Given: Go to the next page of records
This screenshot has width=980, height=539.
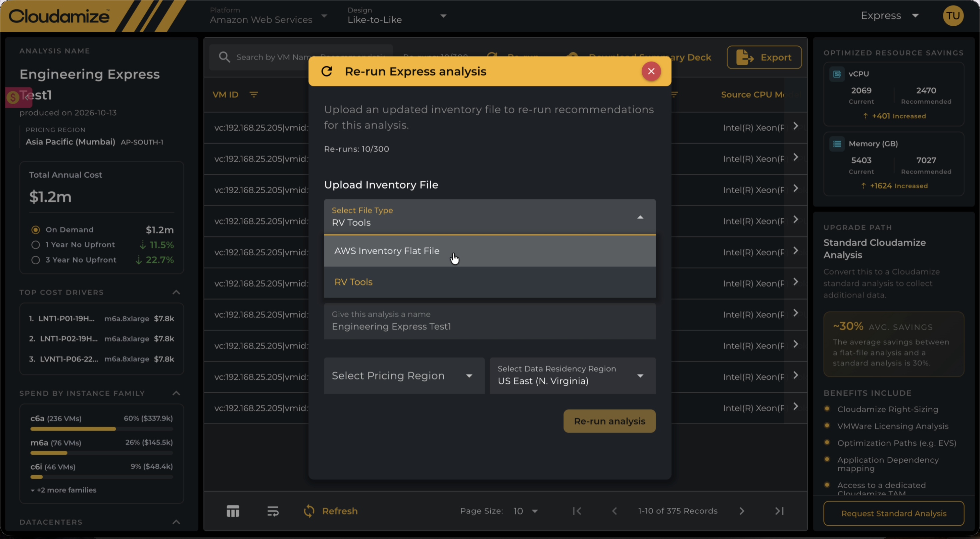Looking at the screenshot, I should click(x=742, y=511).
